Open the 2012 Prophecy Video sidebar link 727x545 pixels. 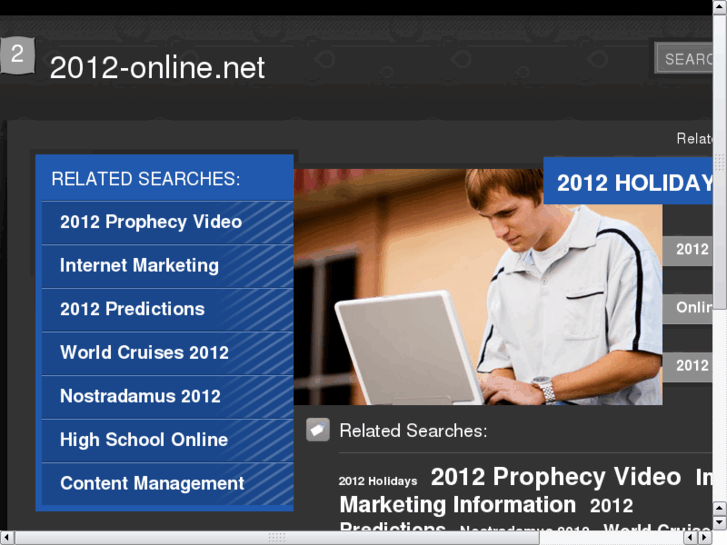pos(167,222)
